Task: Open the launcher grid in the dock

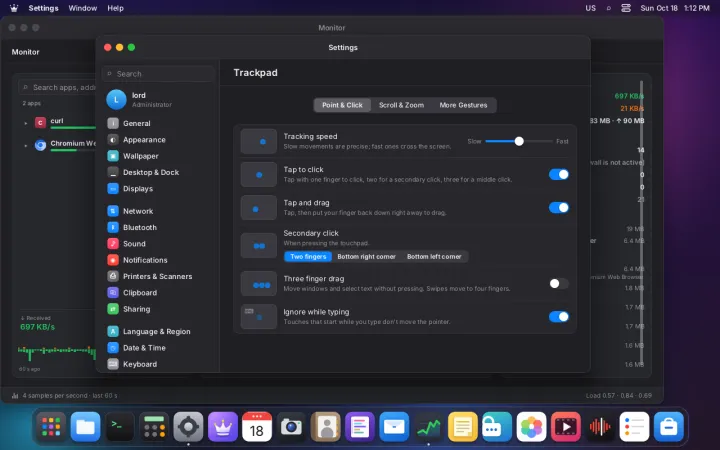Action: click(x=51, y=427)
